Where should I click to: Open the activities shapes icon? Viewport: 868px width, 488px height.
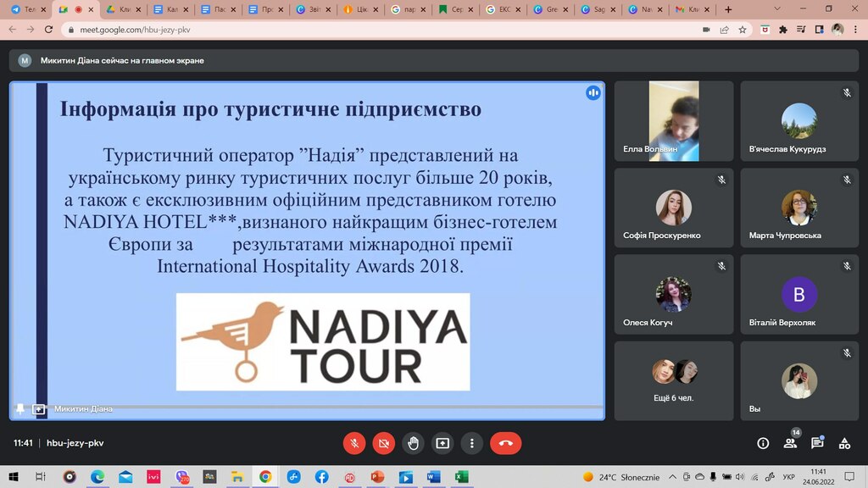point(844,443)
